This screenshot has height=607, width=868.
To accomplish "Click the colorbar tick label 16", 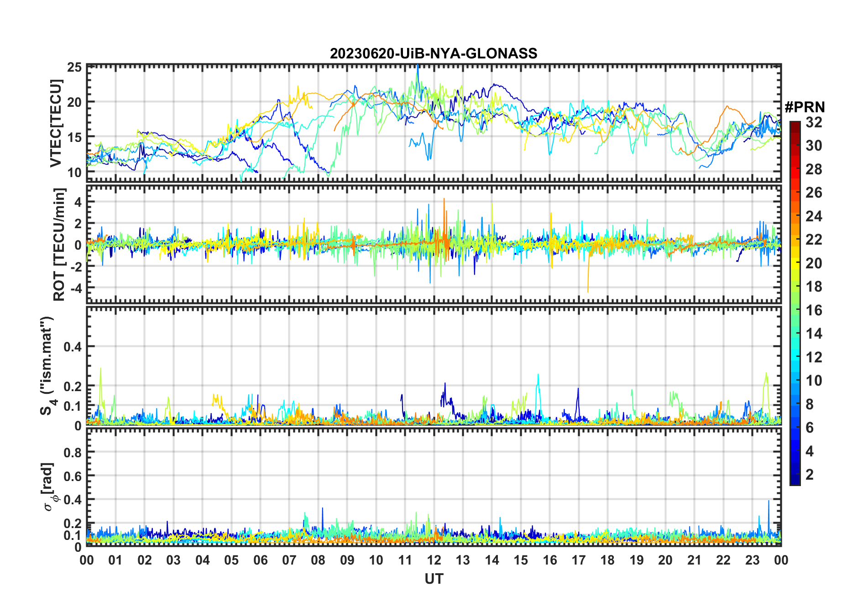I will pos(814,310).
